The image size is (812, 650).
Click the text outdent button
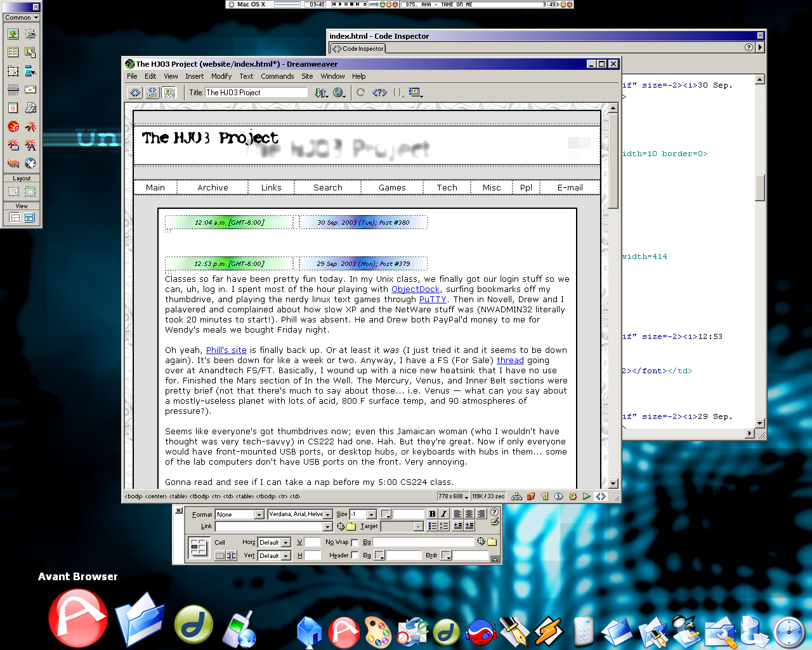457,526
